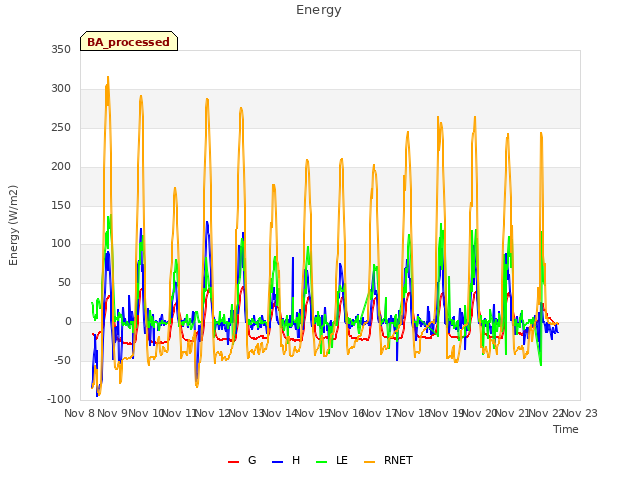The height and width of the screenshot is (480, 640).
Task: Select the H legend entry
Action: pyautogui.click(x=286, y=460)
